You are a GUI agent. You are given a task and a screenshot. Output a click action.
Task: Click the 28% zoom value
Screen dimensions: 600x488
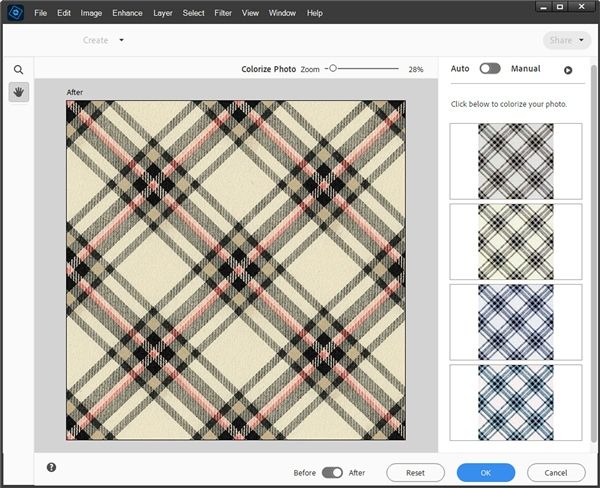(x=416, y=69)
